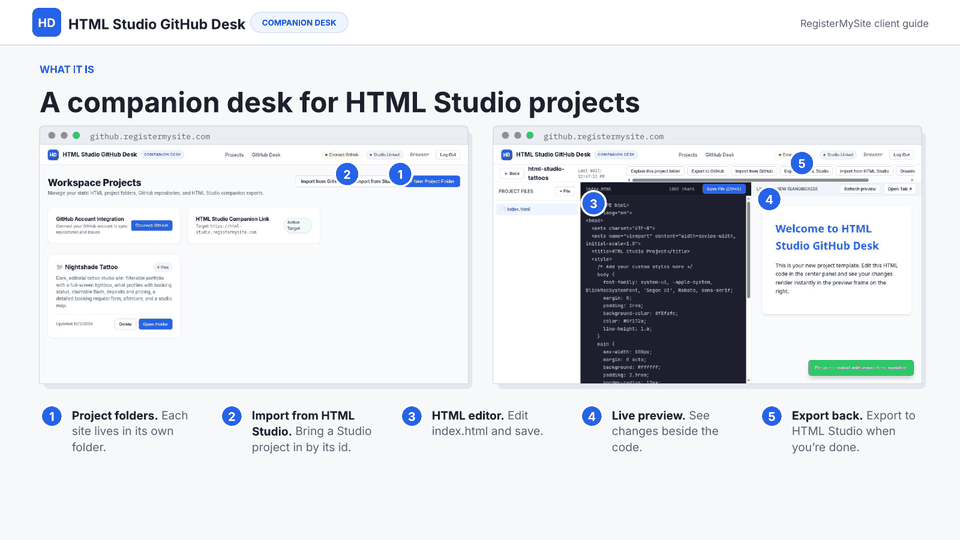Click Log Out in the right screenshot

(901, 155)
